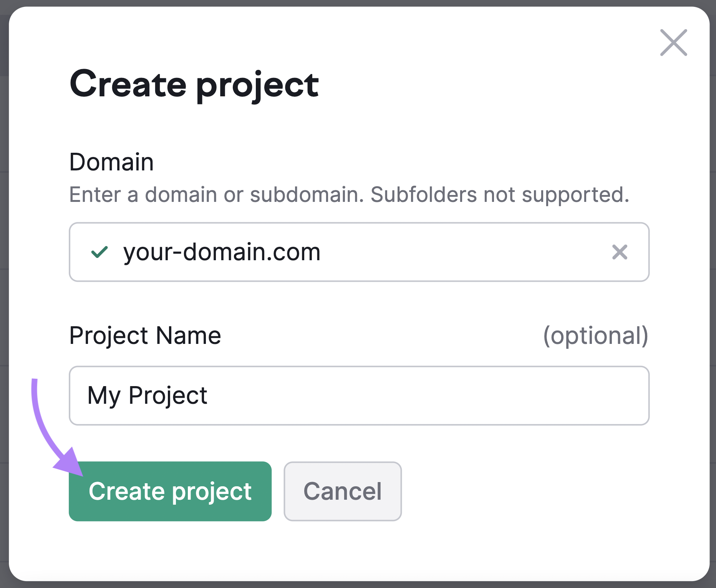Click the dimmed backdrop below the dialog
The height and width of the screenshot is (588, 716).
click(x=357, y=585)
